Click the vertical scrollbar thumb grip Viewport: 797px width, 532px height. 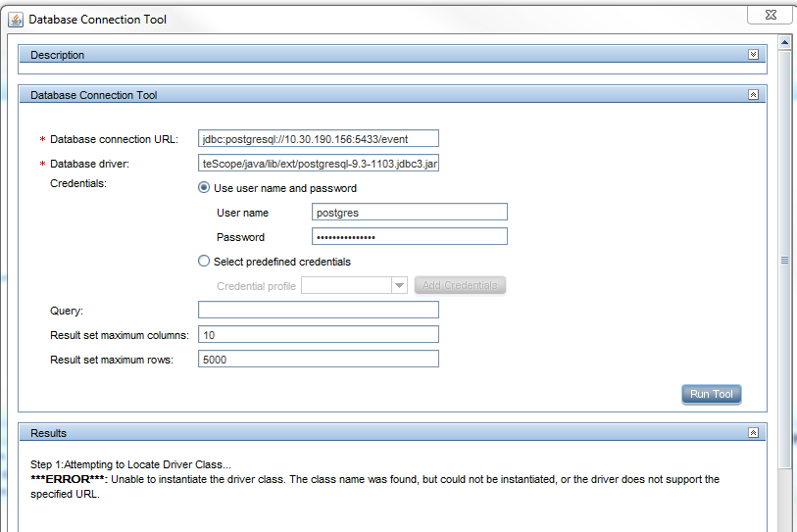click(x=784, y=260)
